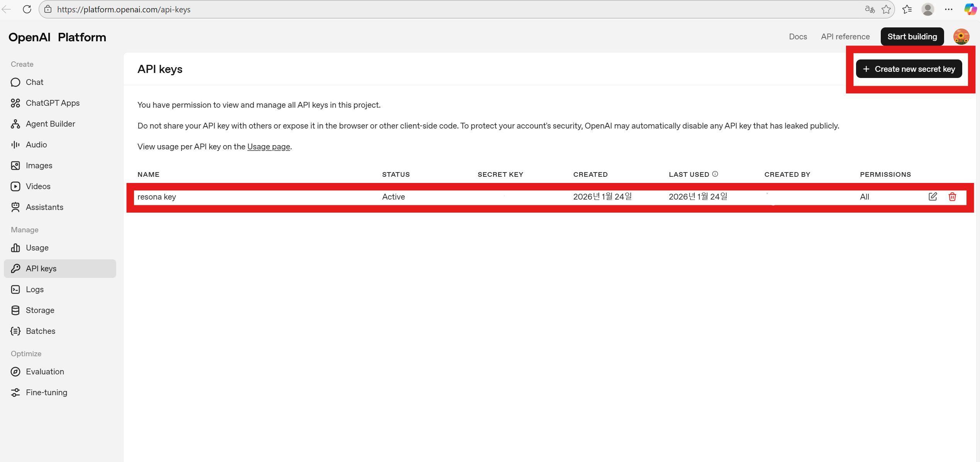Click the Images icon in sidebar
Viewport: 980px width, 462px height.
[15, 166]
